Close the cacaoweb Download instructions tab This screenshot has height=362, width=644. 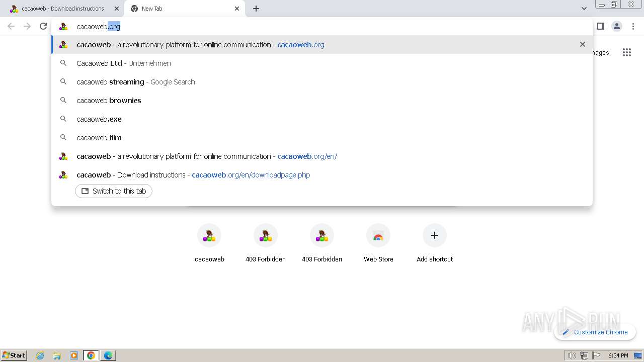[x=117, y=9]
